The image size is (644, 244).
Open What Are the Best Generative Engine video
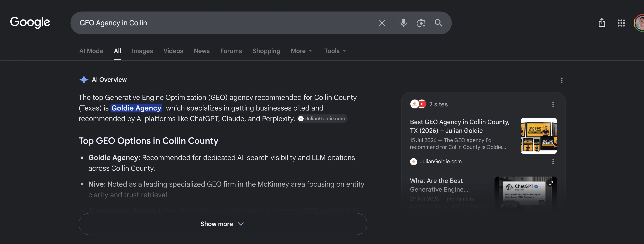[439, 185]
